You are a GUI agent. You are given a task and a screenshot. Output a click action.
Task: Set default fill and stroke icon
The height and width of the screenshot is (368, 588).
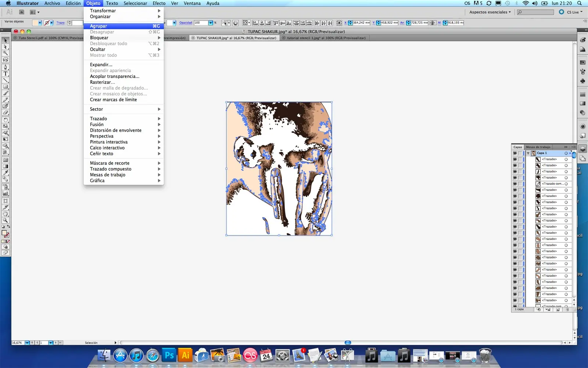point(3,227)
